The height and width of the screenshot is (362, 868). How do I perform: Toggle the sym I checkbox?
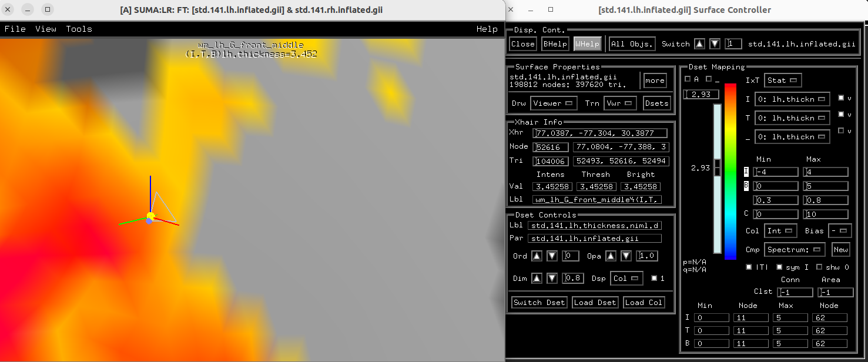(780, 267)
